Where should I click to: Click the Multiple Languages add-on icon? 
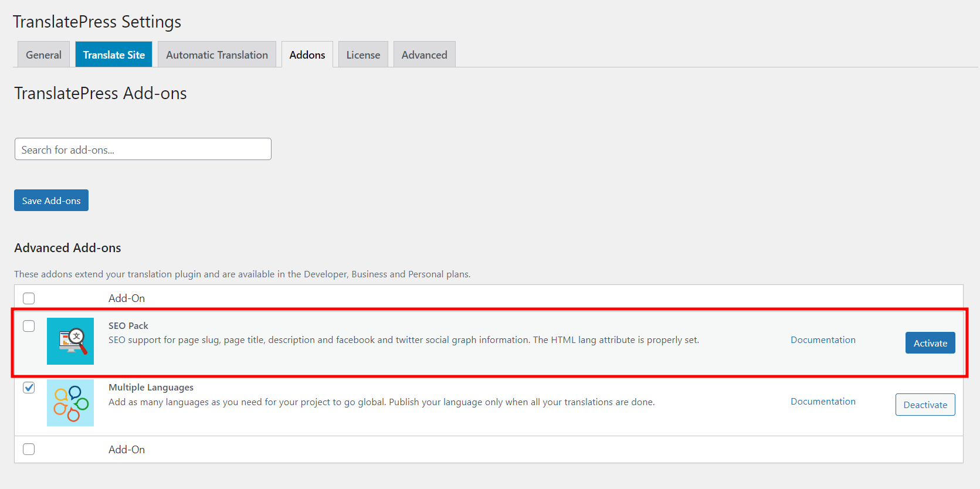pos(70,403)
